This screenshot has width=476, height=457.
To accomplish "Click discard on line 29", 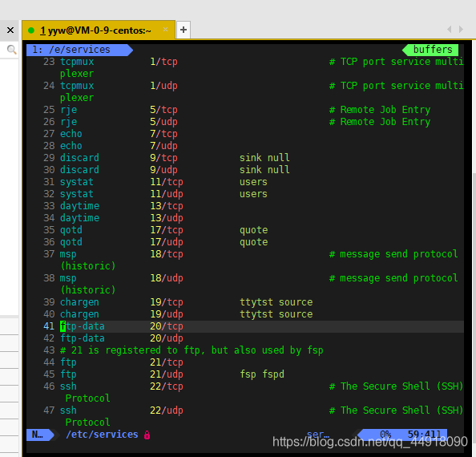I will 79,158.
